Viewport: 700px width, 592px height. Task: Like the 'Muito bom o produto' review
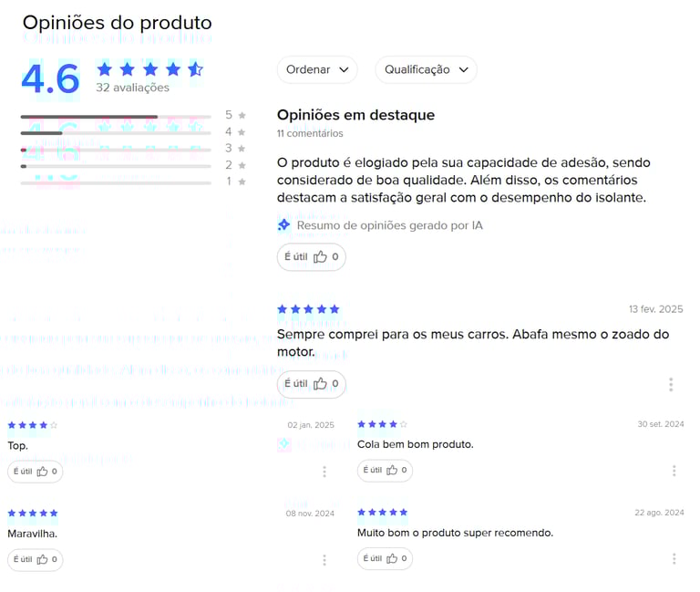(x=386, y=558)
